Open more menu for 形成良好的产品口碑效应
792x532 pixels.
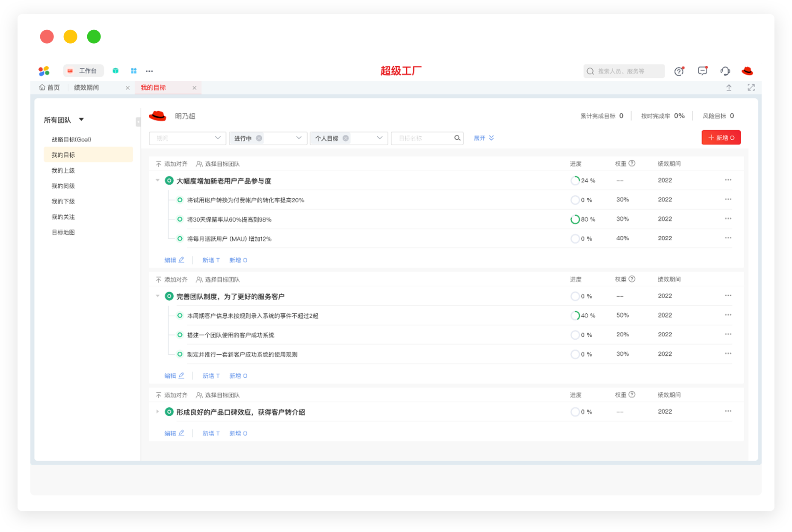tap(728, 411)
